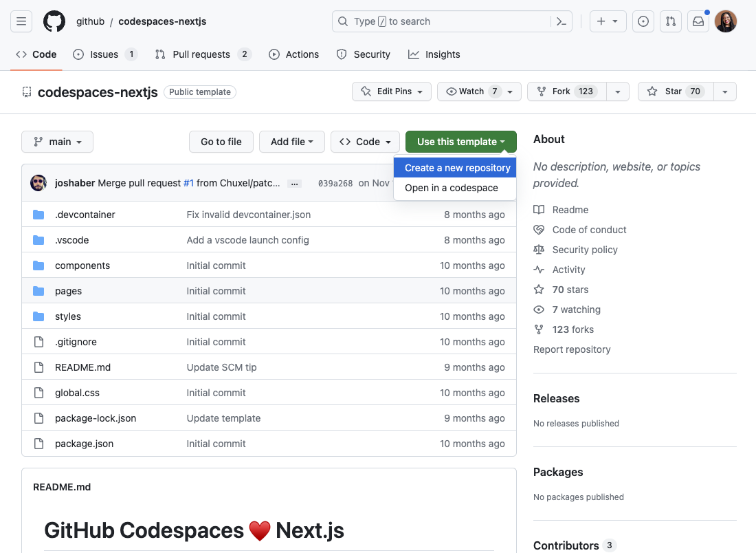Open the Security policy link
The image size is (756, 553).
584,250
